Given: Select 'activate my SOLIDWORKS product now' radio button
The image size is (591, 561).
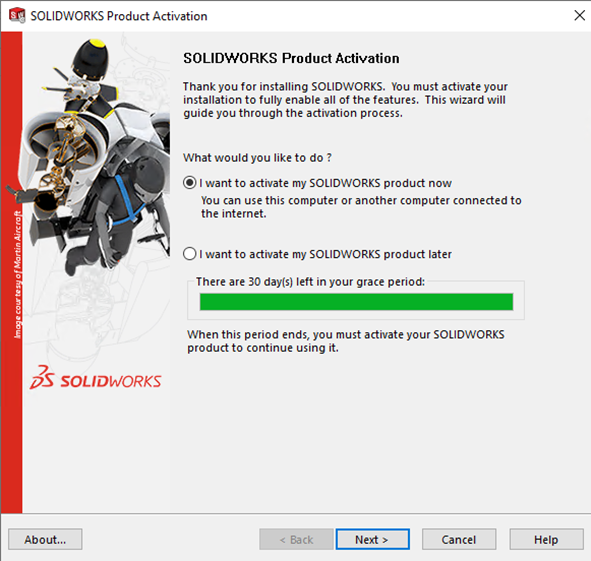Looking at the screenshot, I should pos(189,183).
